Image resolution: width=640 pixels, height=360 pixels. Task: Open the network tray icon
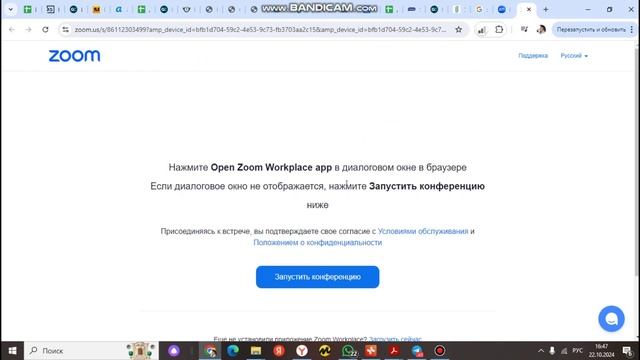pos(564,351)
